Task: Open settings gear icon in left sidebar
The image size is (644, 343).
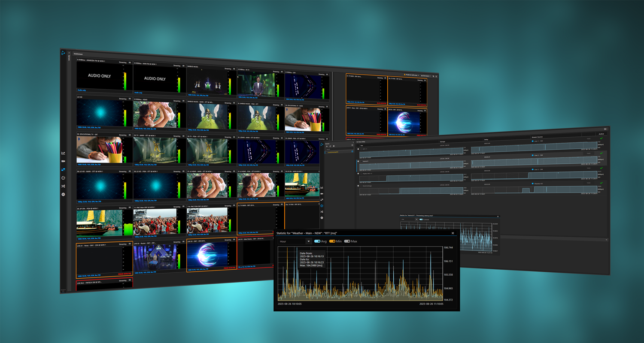Action: (x=63, y=194)
